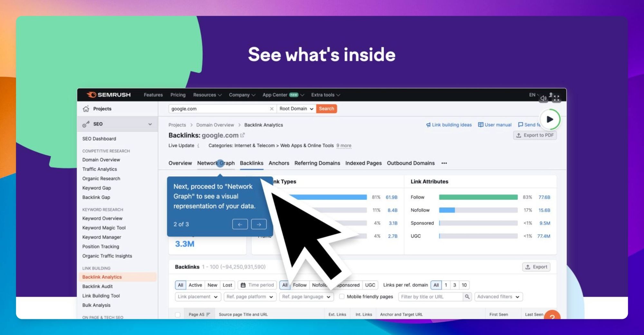Open Ref. page language dropdown

point(306,297)
